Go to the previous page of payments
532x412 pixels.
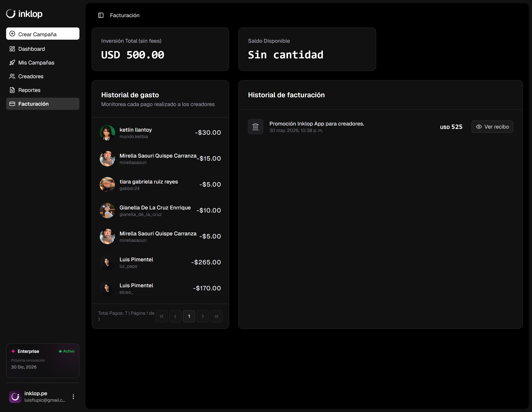[175, 316]
